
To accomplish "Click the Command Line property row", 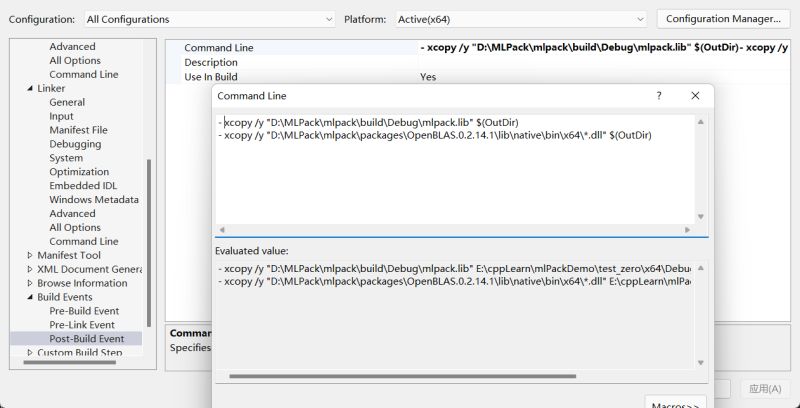I will pyautogui.click(x=478, y=48).
